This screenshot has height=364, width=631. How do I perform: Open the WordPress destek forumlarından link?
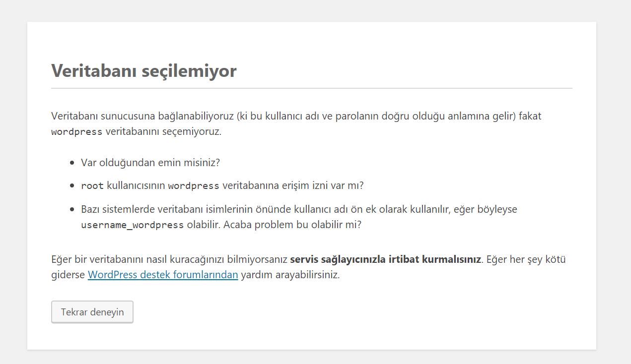pos(163,275)
